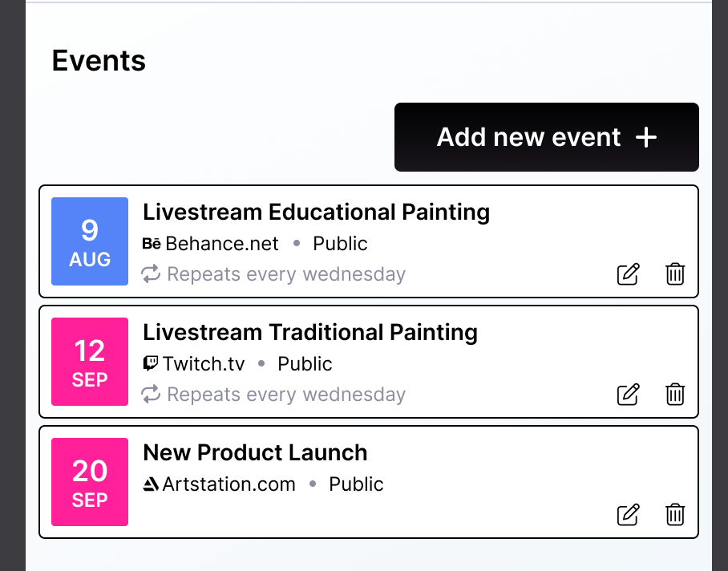Select the blue 9 AUG date badge
728x571 pixels.
click(x=90, y=241)
